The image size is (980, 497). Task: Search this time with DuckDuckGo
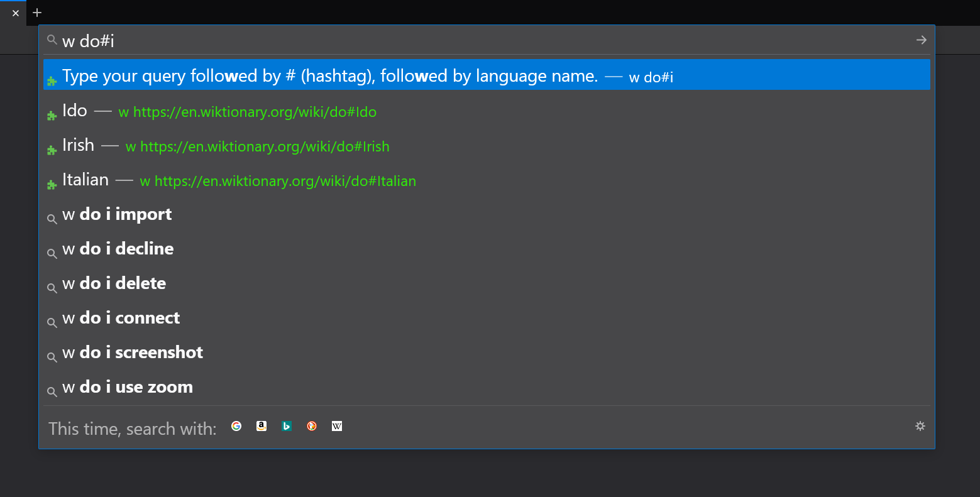pyautogui.click(x=312, y=426)
